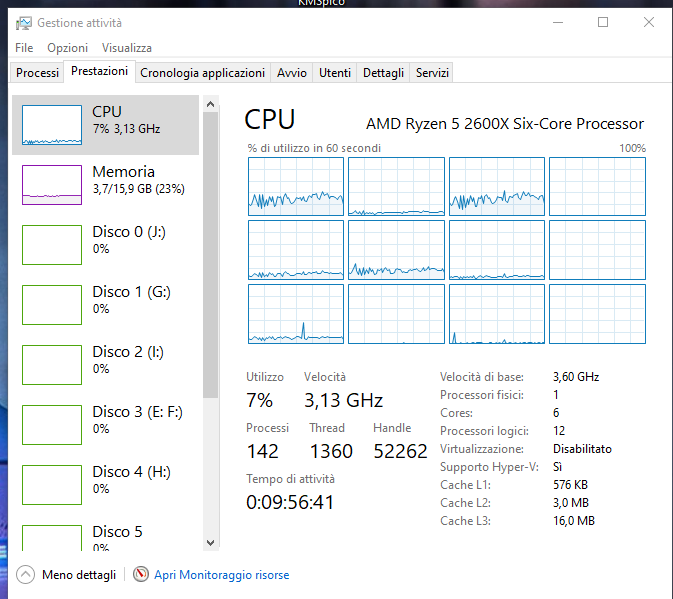Open the Utenti tab
The width and height of the screenshot is (673, 599).
[x=335, y=73]
